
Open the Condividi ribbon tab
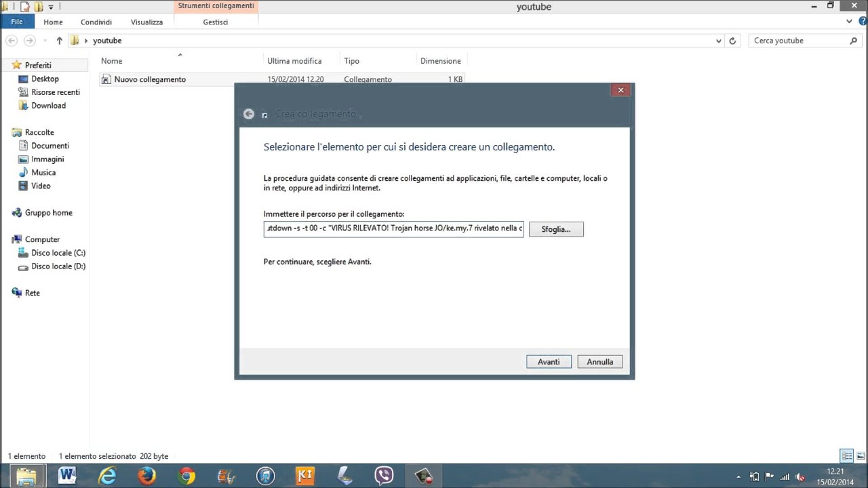pos(96,22)
